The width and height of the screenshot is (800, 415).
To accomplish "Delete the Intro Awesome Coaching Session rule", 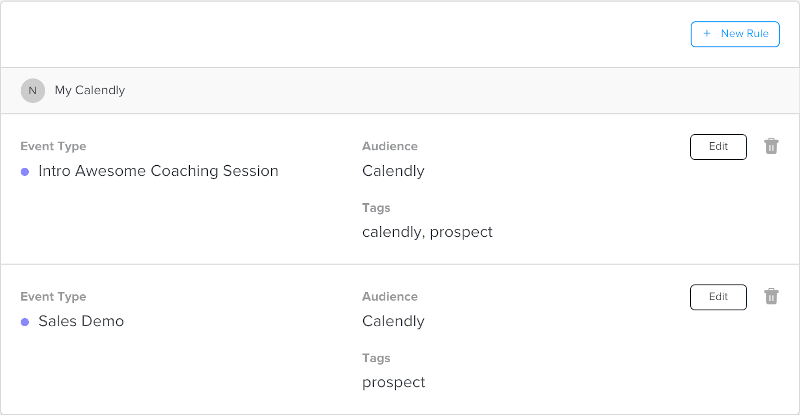I will [x=771, y=147].
